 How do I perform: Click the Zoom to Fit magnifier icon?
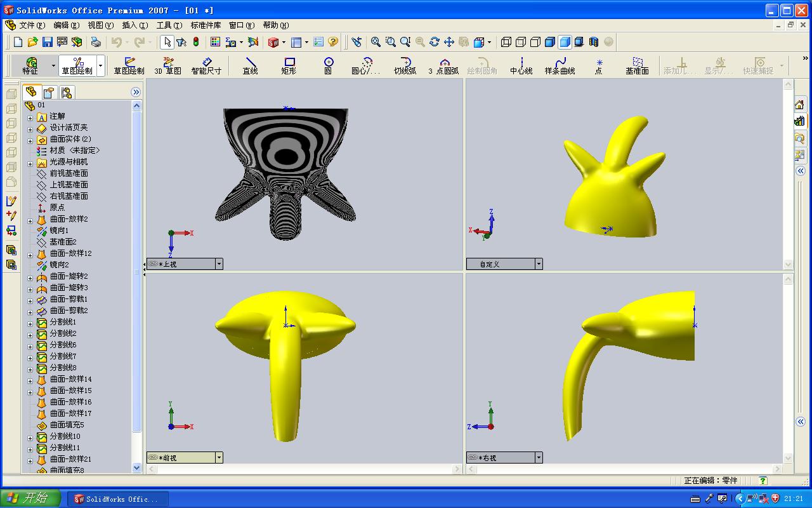point(376,42)
